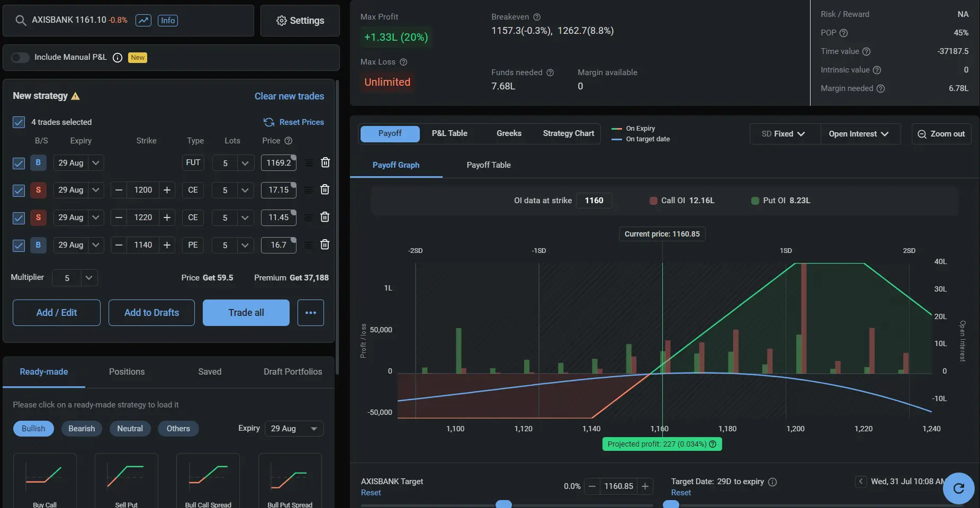Viewport: 980px width, 508px height.
Task: Delete the 29 Aug FUT trade row
Action: click(x=325, y=162)
